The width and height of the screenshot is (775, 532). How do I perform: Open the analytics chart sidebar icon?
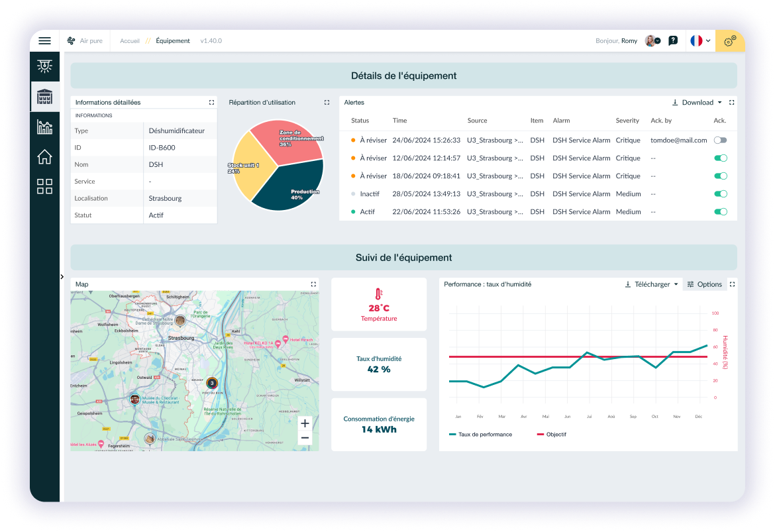coord(44,127)
